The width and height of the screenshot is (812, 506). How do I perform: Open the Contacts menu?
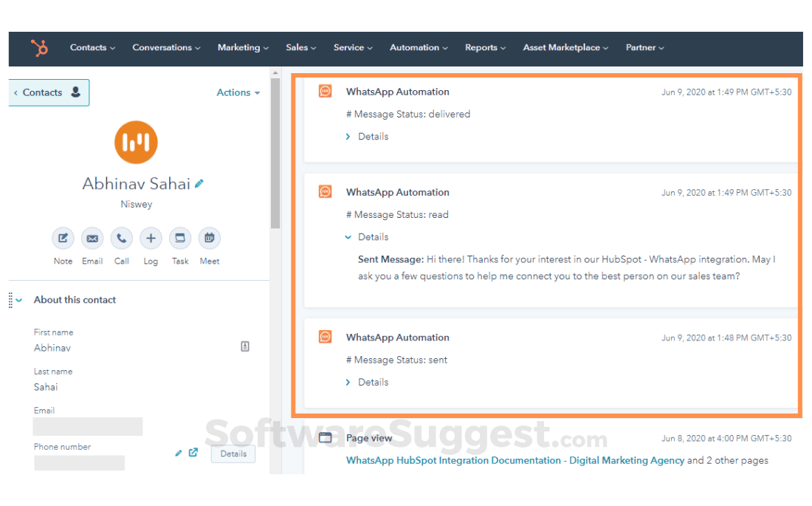tap(92, 48)
